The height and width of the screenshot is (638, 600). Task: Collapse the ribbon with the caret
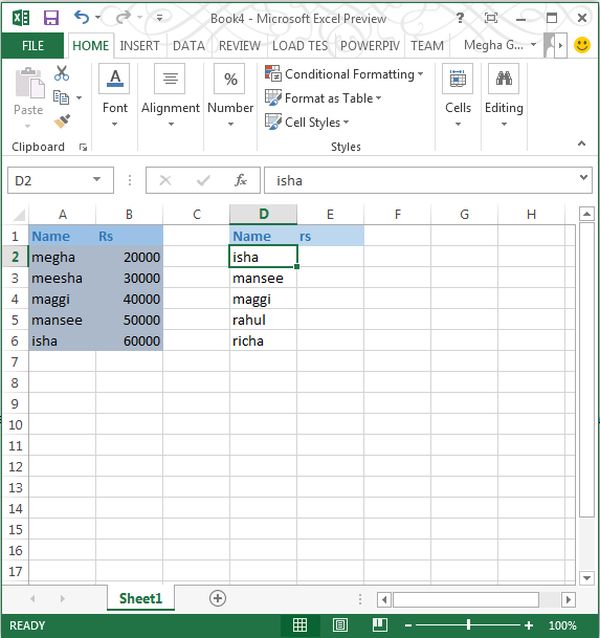pos(582,143)
